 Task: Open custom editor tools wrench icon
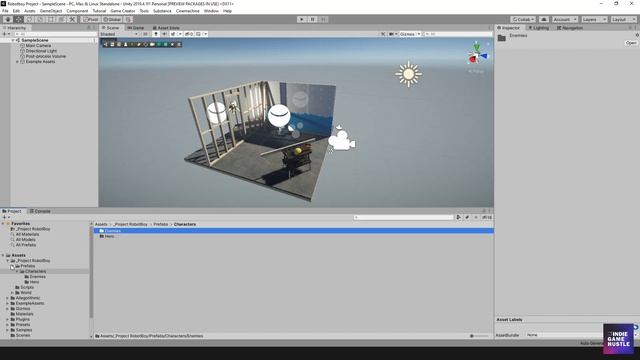coord(72,19)
